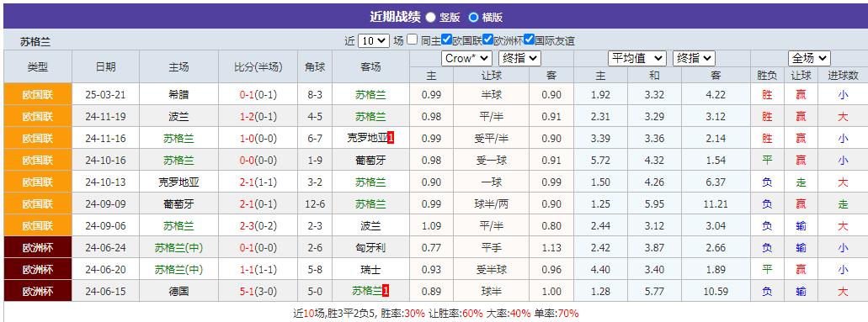Click the away odds 11.21
Screen dimensions: 868x322
(716, 204)
